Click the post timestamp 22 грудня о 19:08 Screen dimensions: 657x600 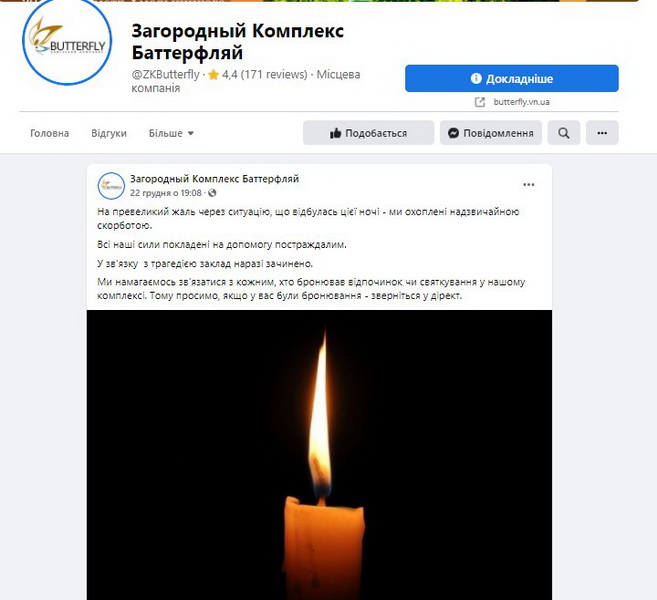[x=166, y=193]
